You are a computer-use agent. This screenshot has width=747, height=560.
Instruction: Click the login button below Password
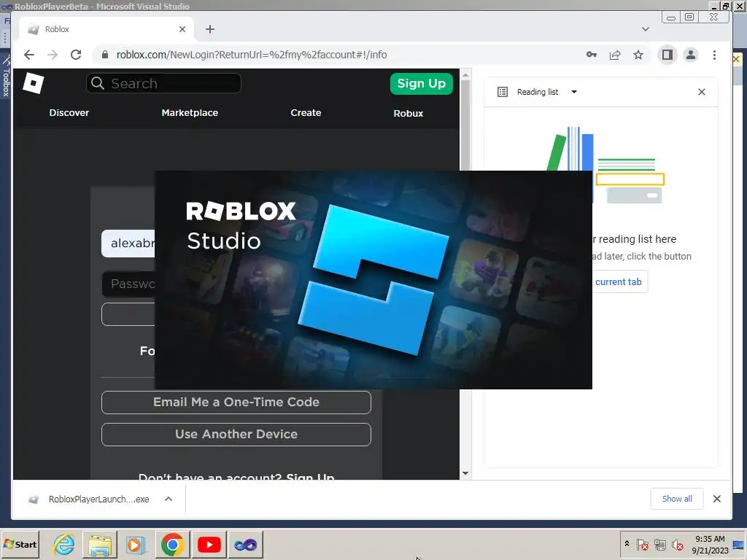pyautogui.click(x=128, y=315)
